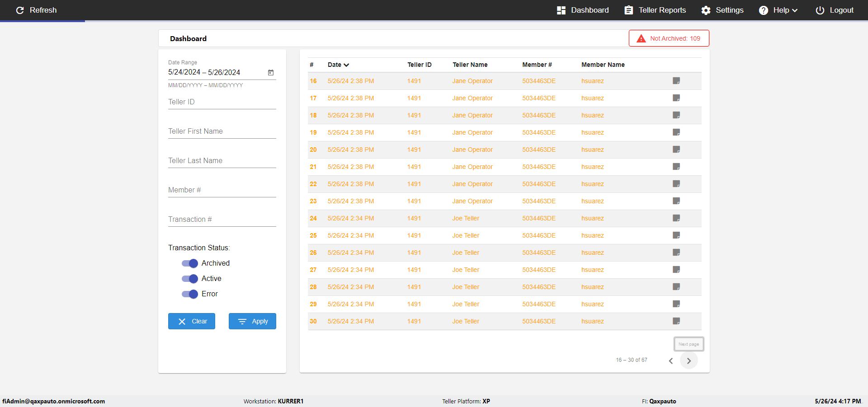Disable the Archived status toggle
The width and height of the screenshot is (868, 407).
pyautogui.click(x=190, y=263)
